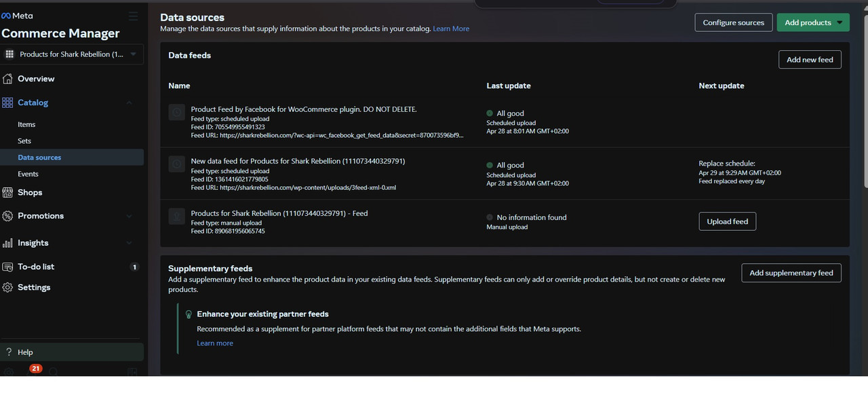Image resolution: width=868 pixels, height=395 pixels.
Task: Collapse sidebar with the hamburger menu icon
Action: coord(133,16)
